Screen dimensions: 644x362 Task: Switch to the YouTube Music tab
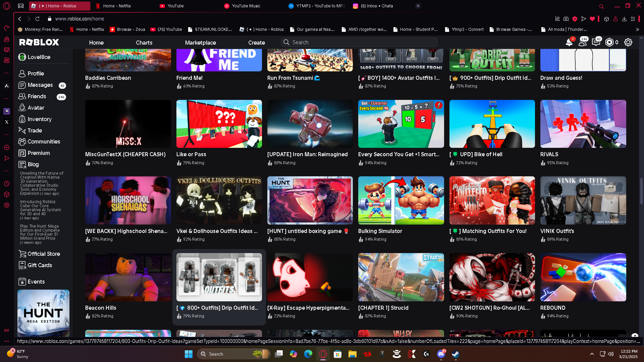tap(246, 6)
